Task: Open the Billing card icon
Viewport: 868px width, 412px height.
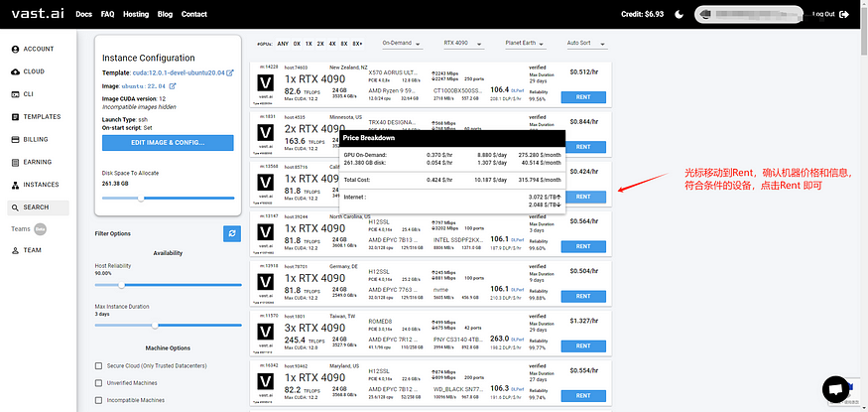Action: click(x=15, y=140)
